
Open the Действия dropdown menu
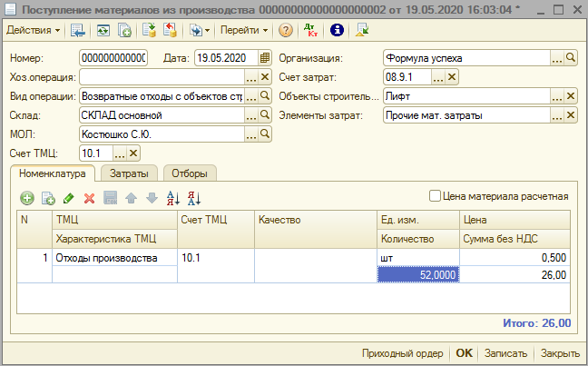(x=34, y=30)
